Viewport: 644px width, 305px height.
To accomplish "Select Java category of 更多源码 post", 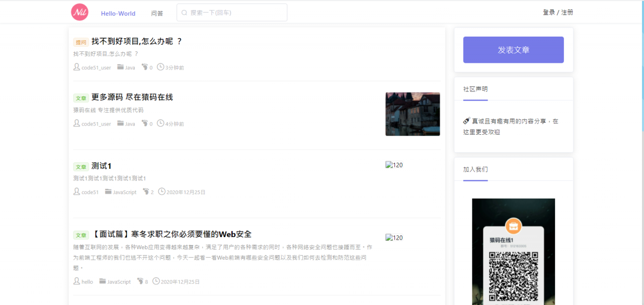I will tap(130, 124).
